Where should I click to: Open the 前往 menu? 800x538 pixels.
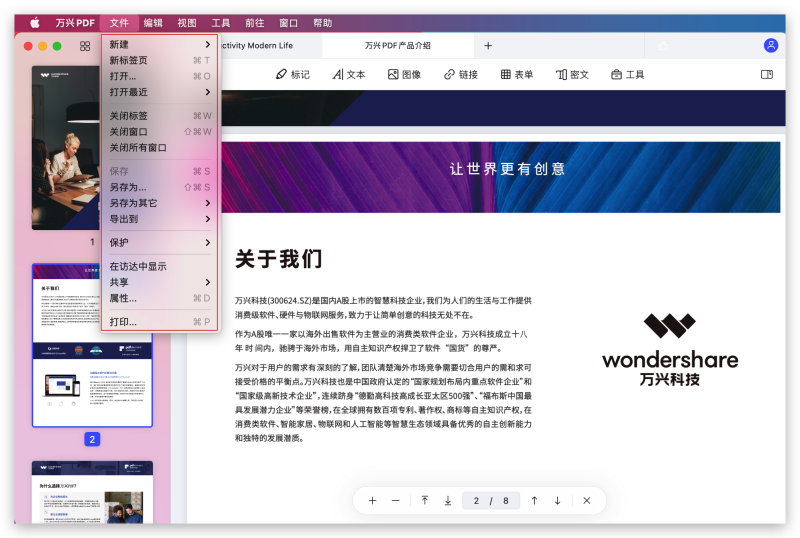pyautogui.click(x=255, y=23)
